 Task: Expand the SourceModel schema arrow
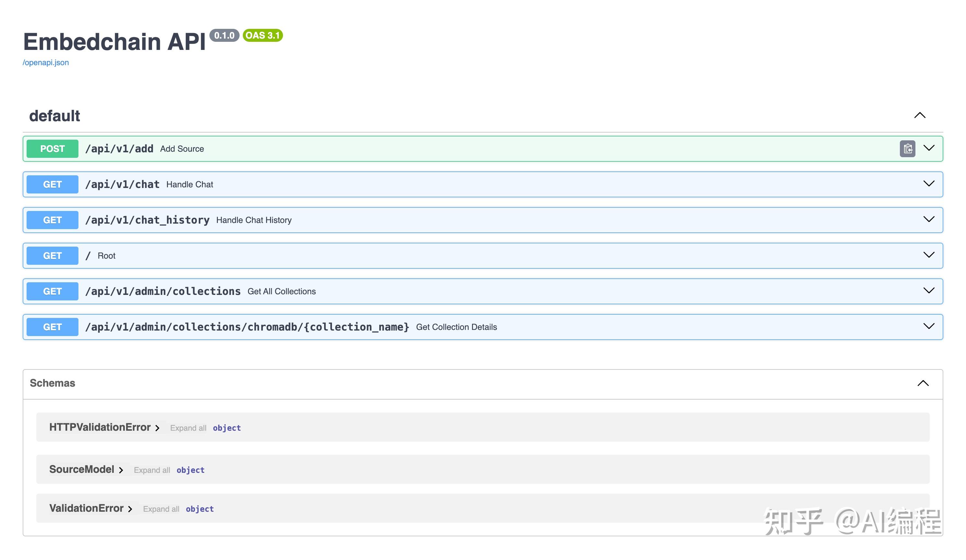(x=121, y=470)
